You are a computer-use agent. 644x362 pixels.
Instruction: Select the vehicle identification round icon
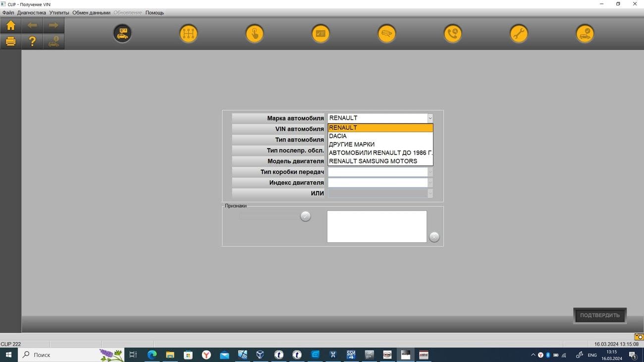click(x=122, y=34)
